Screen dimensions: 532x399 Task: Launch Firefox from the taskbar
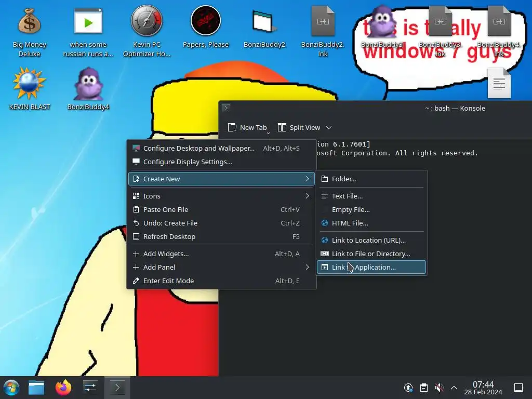[x=63, y=388]
